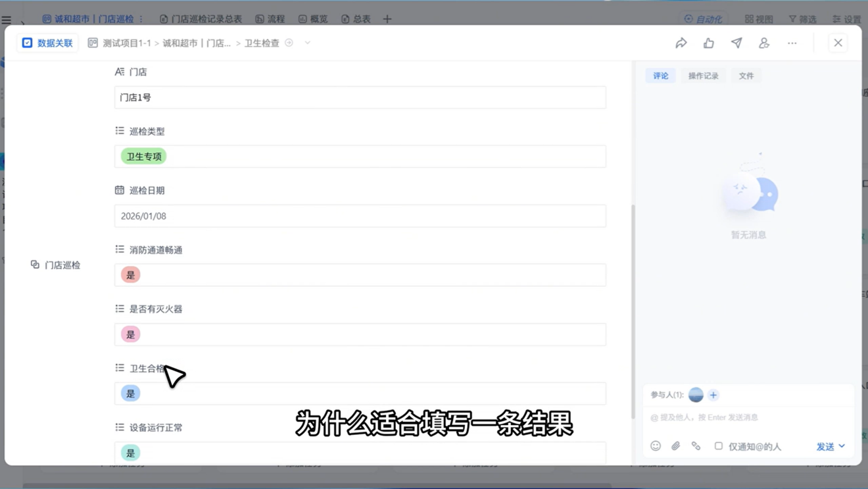Expand the breadcrumb dropdown chevron
The height and width of the screenshot is (489, 868).
[x=307, y=43]
